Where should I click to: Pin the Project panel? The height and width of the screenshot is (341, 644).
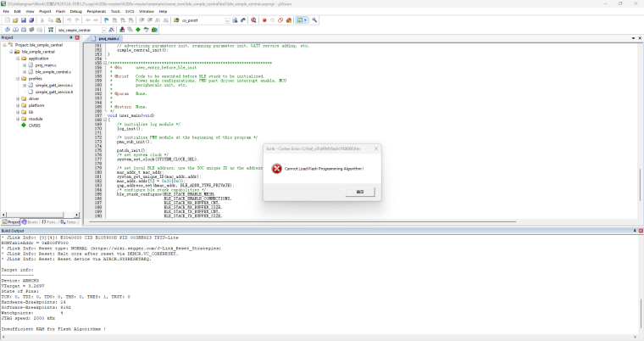click(x=71, y=37)
